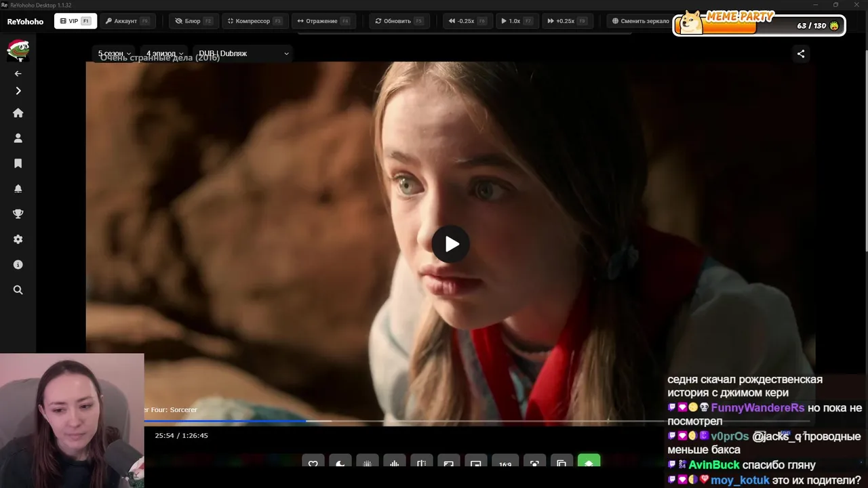Click username FunnyWandereRs in chat
868x488 pixels.
tap(757, 408)
